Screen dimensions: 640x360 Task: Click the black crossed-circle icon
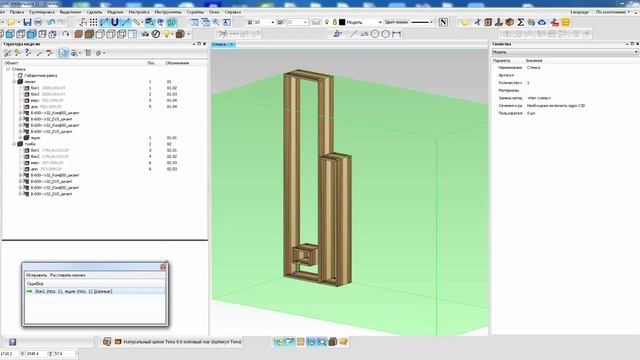point(156,34)
